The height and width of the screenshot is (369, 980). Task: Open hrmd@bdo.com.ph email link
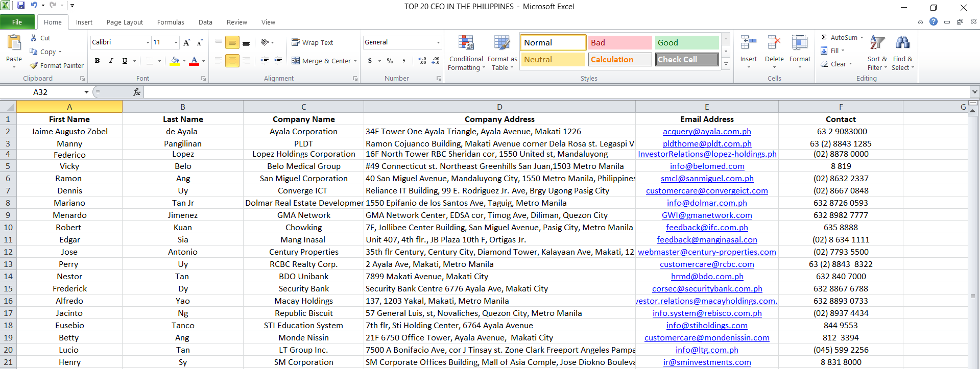[707, 277]
